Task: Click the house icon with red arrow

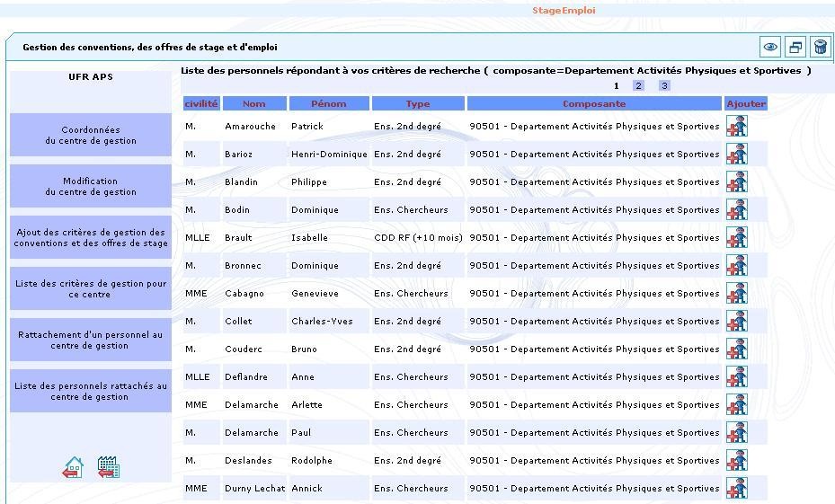Action: tap(73, 467)
